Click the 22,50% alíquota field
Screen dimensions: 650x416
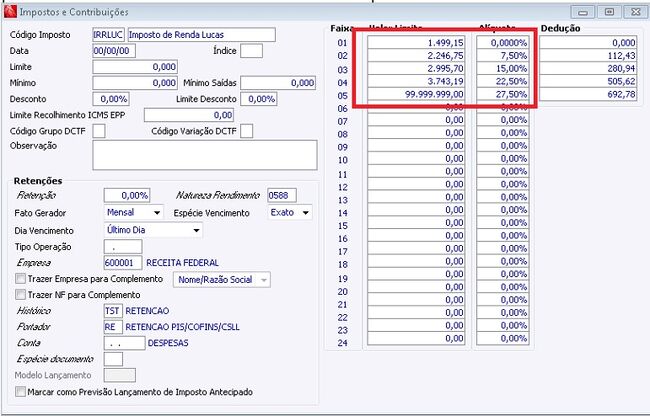(x=503, y=81)
